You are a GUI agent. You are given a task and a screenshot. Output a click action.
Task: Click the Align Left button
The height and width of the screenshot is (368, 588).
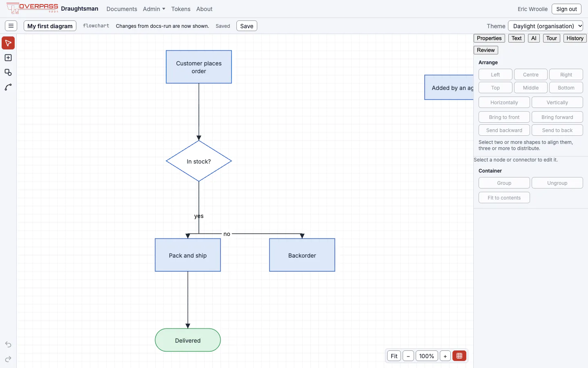[495, 74]
